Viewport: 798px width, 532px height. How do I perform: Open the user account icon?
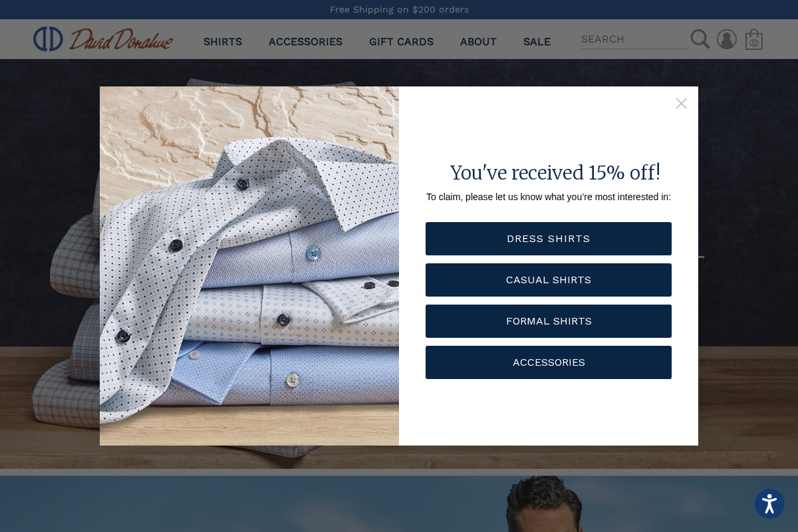click(x=727, y=39)
